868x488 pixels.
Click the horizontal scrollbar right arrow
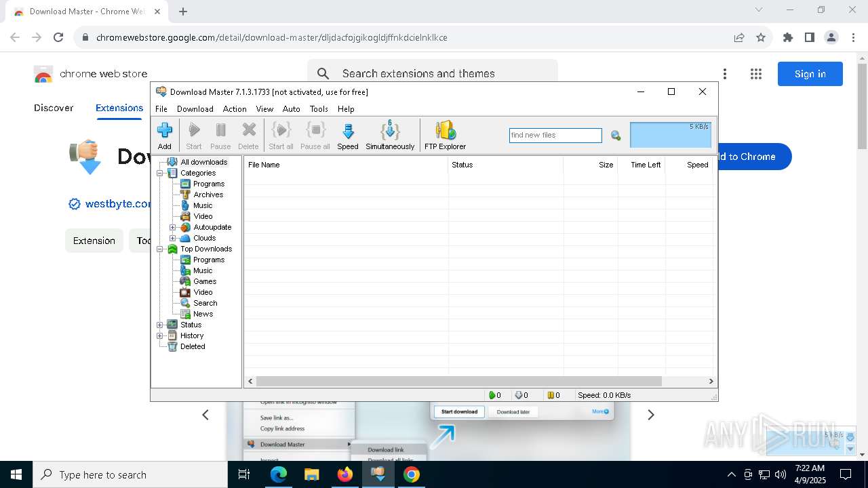[x=711, y=381]
